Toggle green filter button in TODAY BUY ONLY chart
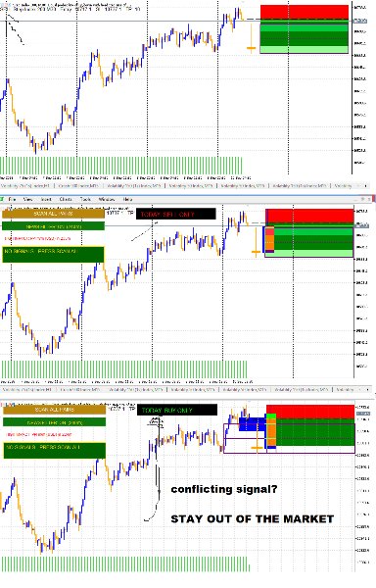376x588 pixels. (54, 422)
